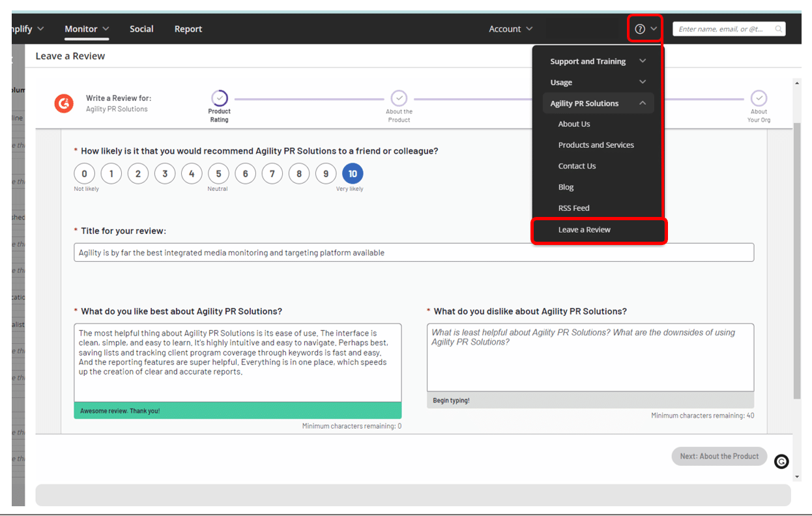
Task: Open the Social tab in navigation
Action: point(141,29)
